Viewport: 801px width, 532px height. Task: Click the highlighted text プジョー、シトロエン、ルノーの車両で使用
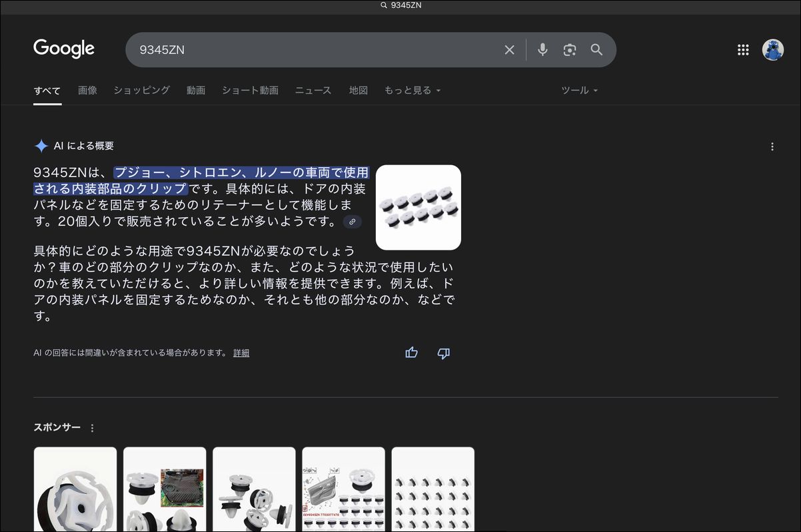(241, 172)
